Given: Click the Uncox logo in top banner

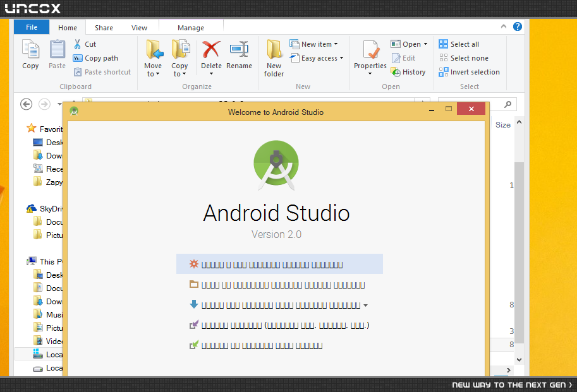Looking at the screenshot, I should 33,8.
